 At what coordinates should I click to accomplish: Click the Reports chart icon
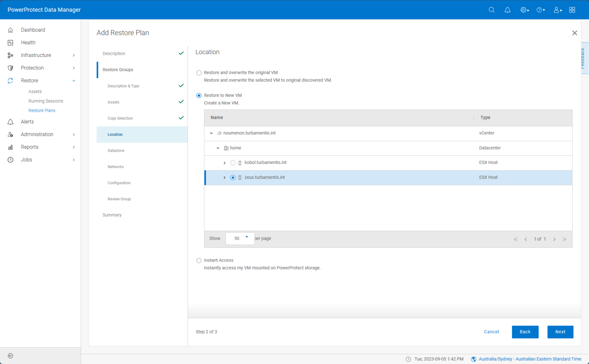coord(11,147)
